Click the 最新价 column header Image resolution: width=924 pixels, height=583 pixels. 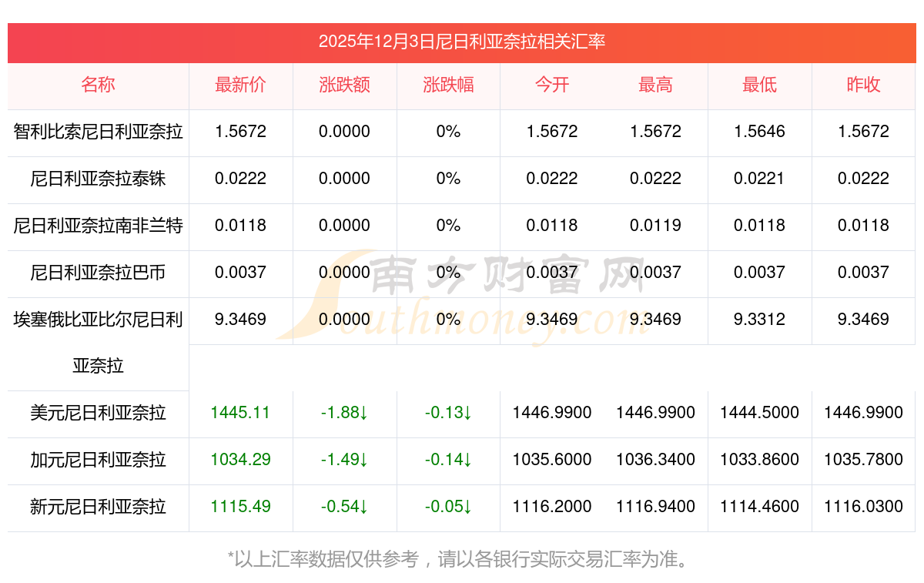pyautogui.click(x=241, y=85)
